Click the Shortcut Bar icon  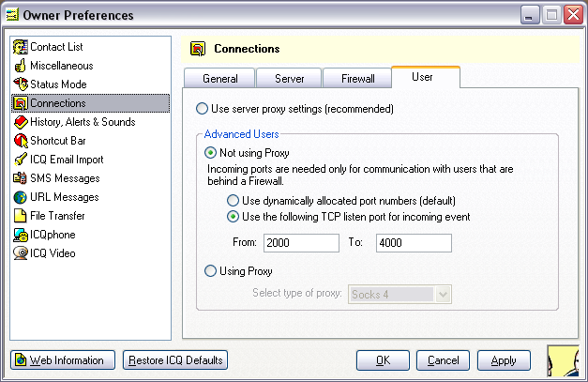21,141
